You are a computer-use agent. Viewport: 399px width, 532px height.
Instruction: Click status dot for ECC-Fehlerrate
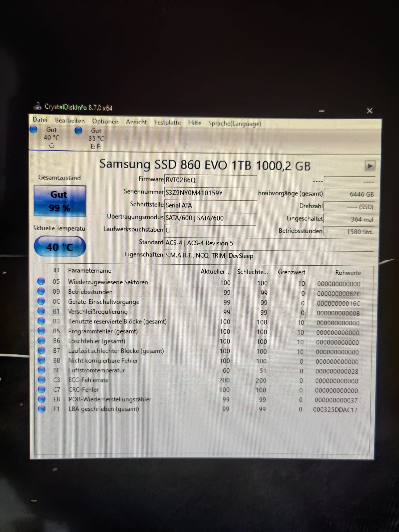coord(41,380)
